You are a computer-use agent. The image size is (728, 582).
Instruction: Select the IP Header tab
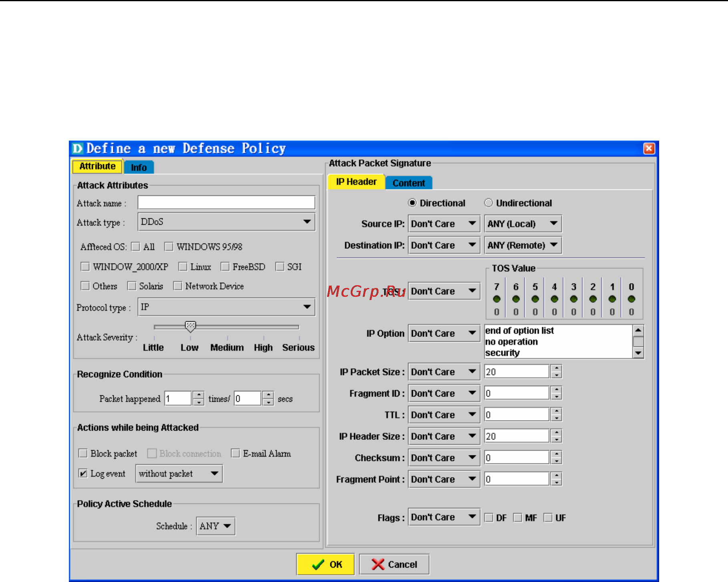356,182
